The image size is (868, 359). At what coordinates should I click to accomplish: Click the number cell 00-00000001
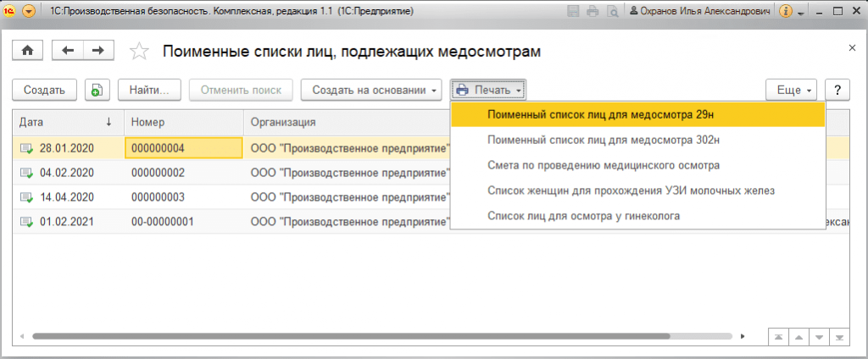point(184,222)
